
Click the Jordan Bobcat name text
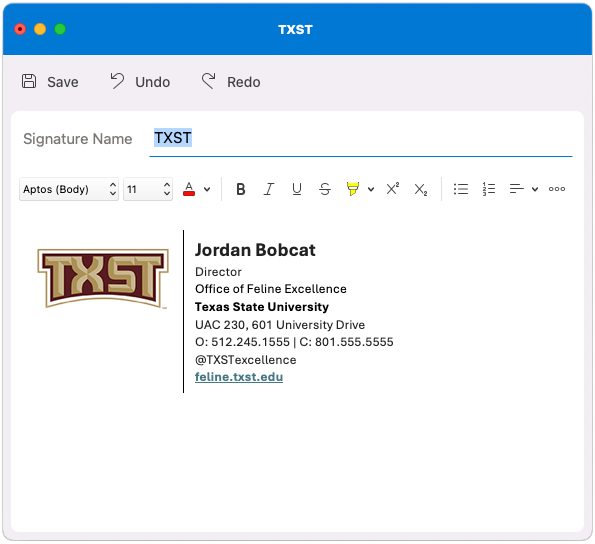pos(255,250)
